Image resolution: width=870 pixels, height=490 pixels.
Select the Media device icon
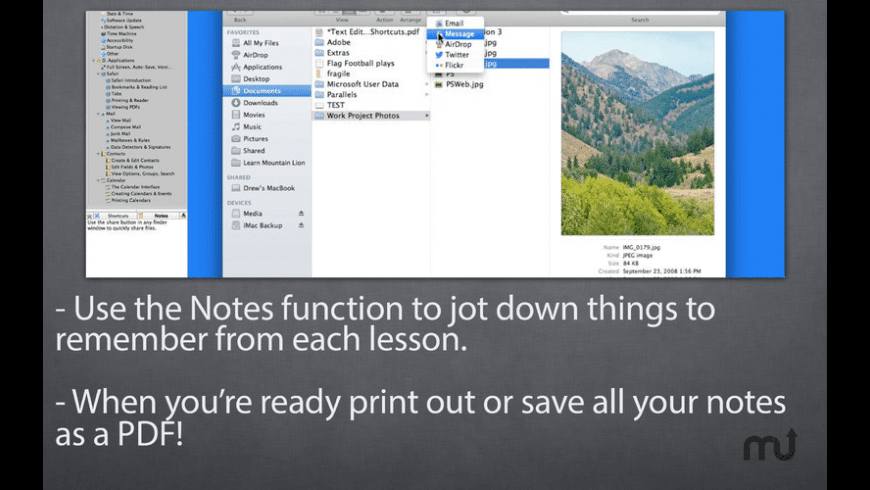pyautogui.click(x=236, y=214)
